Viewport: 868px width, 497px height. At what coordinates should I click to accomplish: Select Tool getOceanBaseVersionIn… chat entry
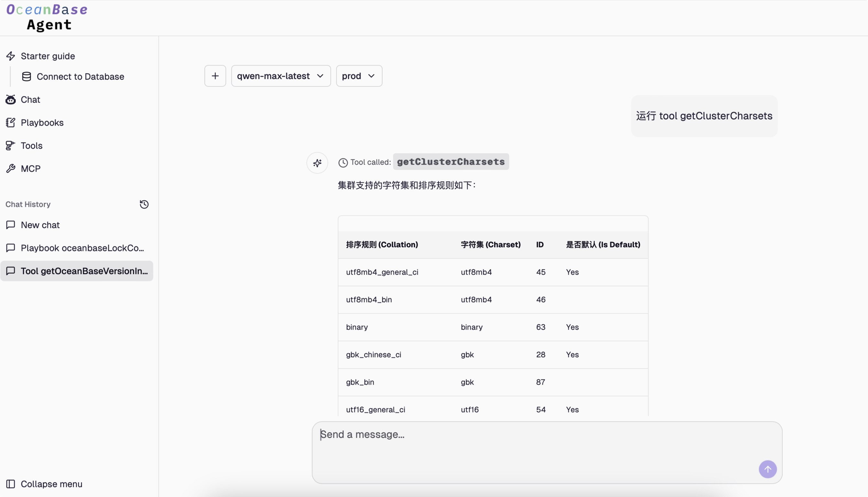[x=77, y=271]
